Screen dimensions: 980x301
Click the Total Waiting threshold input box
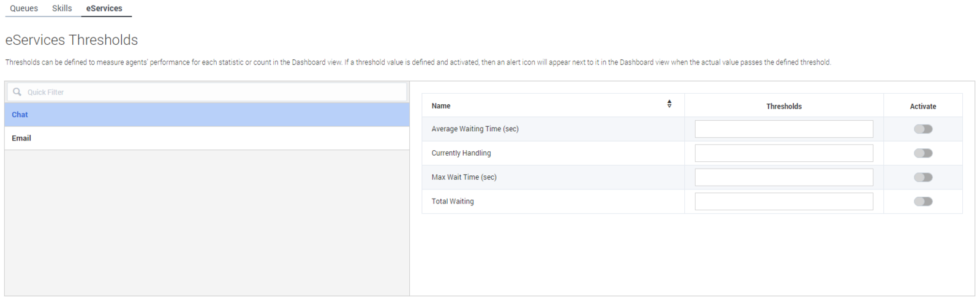tap(783, 202)
